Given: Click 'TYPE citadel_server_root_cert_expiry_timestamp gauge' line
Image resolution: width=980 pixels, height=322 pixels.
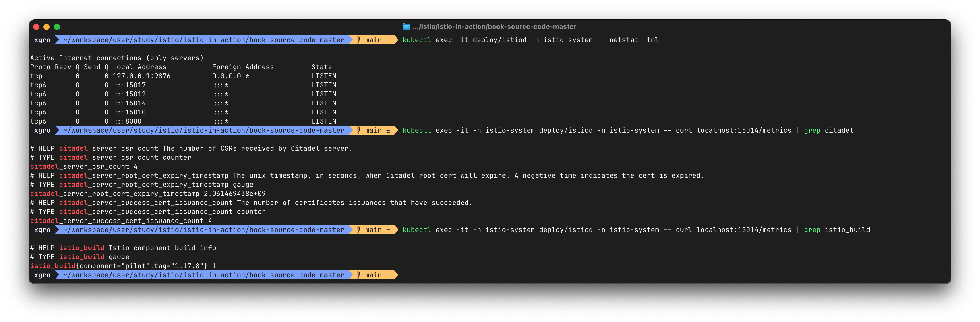Looking at the screenshot, I should coord(142,185).
